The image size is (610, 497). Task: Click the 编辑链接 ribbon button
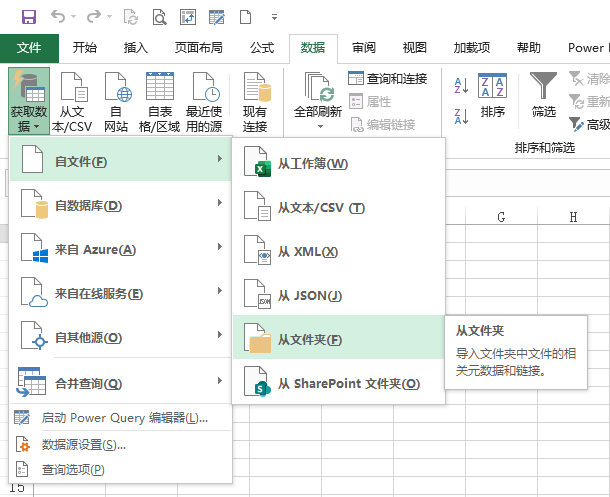(x=383, y=125)
